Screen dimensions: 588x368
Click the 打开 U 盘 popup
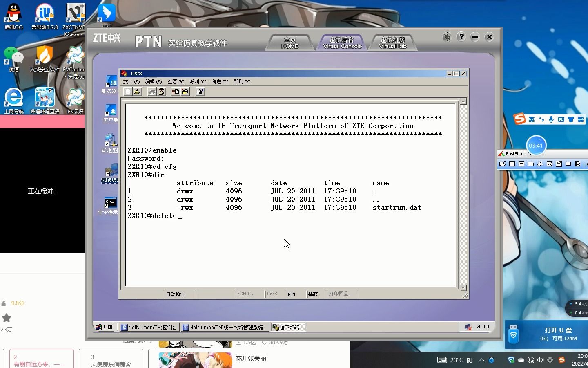tap(546, 334)
